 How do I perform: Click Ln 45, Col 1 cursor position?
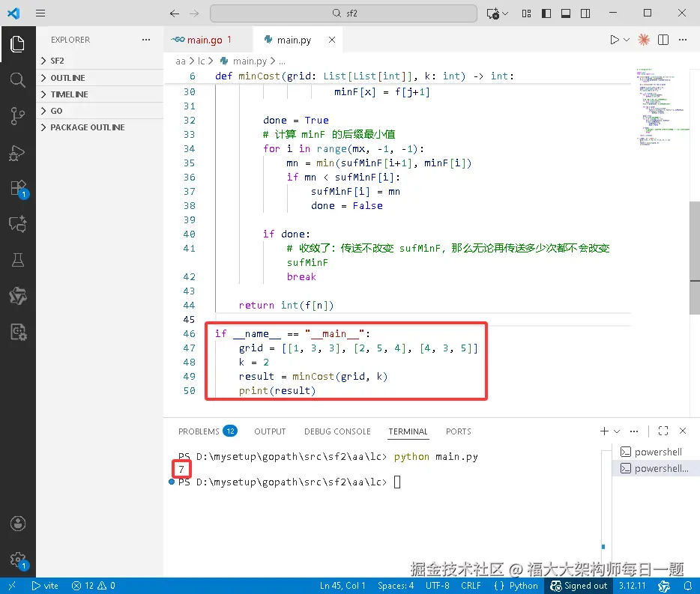click(x=343, y=586)
